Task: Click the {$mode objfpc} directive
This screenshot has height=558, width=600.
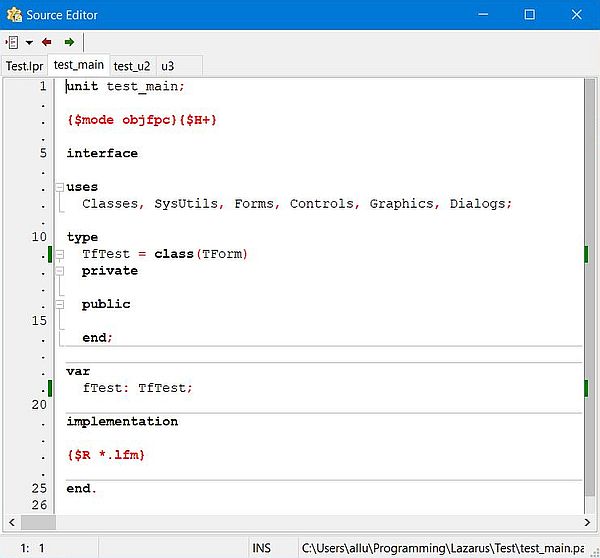Action: click(x=122, y=120)
